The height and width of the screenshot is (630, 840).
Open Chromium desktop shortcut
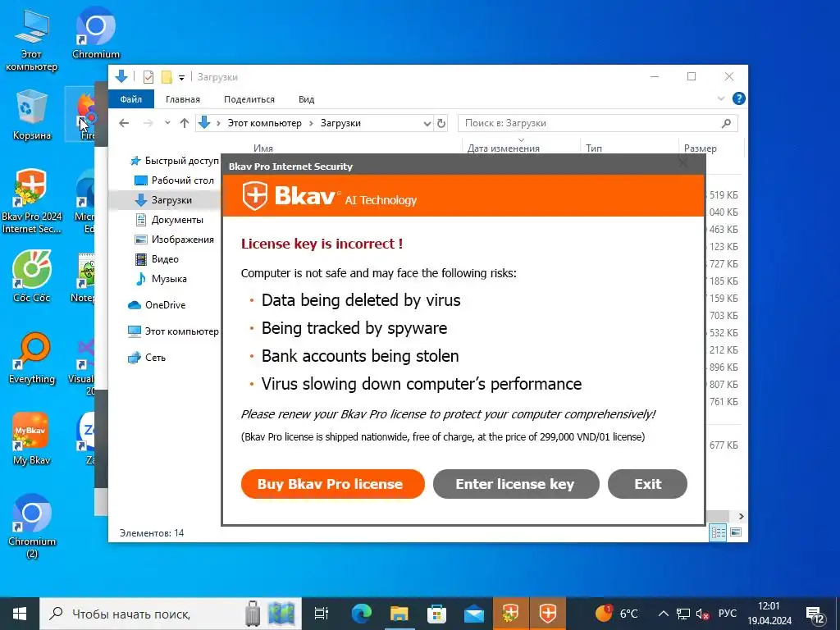[96, 33]
